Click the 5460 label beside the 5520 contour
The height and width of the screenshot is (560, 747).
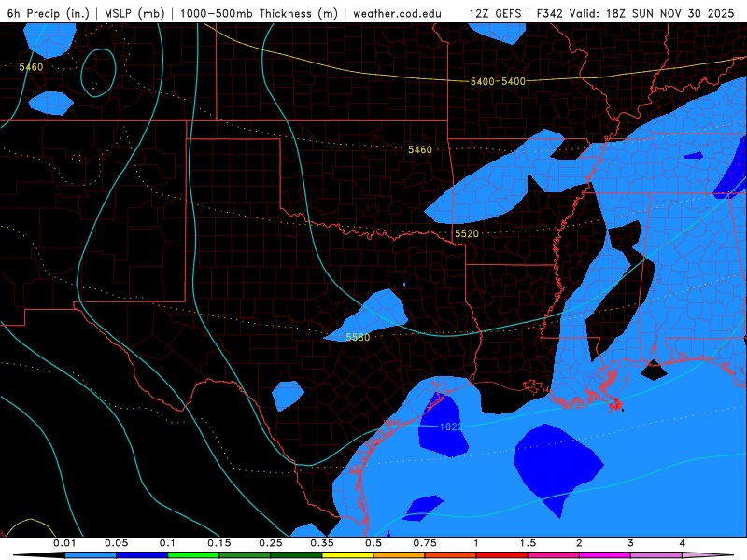pos(419,149)
